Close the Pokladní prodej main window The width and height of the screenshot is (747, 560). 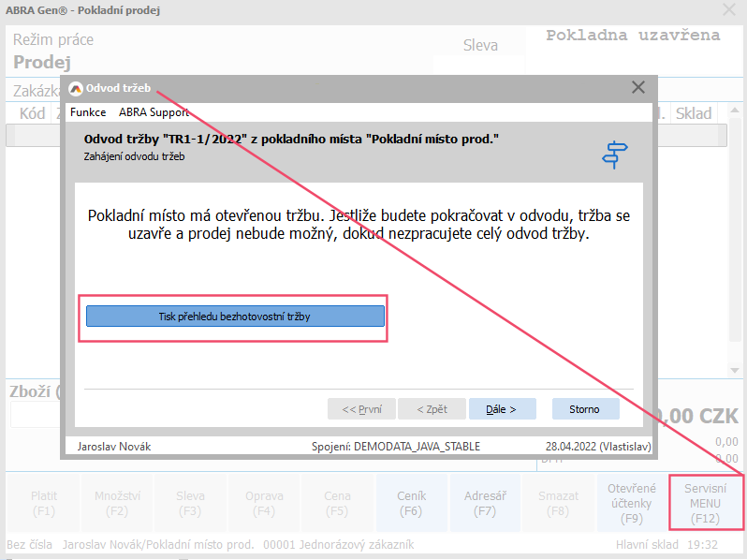click(x=730, y=10)
